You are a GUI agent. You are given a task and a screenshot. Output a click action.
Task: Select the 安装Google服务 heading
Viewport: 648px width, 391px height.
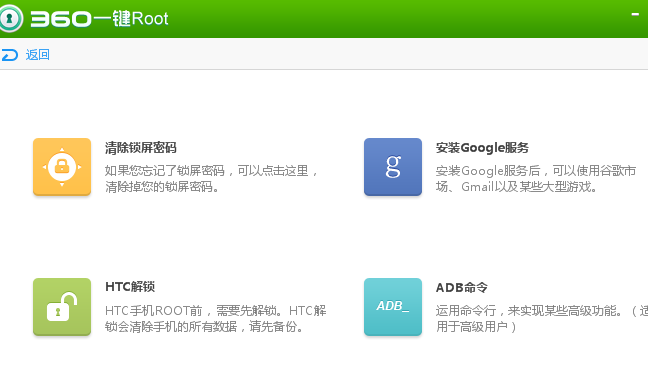482,148
